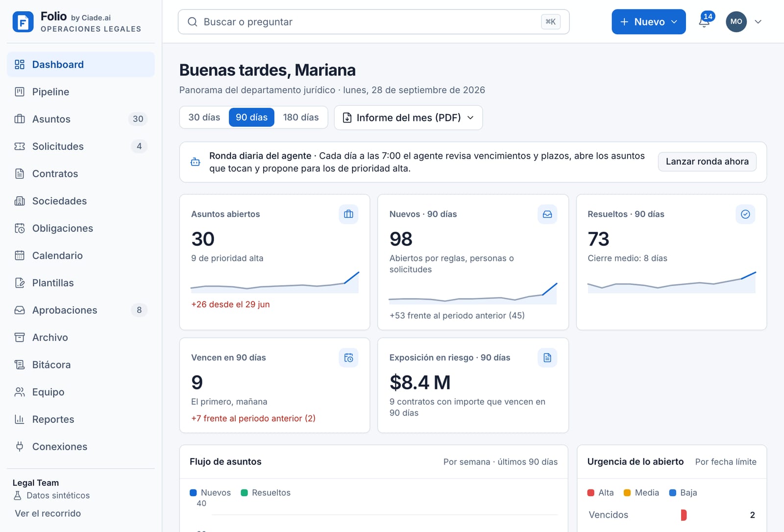Click the Dashboard grid icon in sidebar
The width and height of the screenshot is (784, 532).
coord(20,64)
